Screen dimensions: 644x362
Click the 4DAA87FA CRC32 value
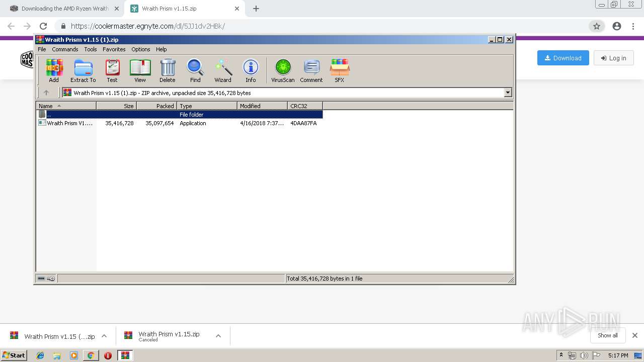[x=303, y=123]
